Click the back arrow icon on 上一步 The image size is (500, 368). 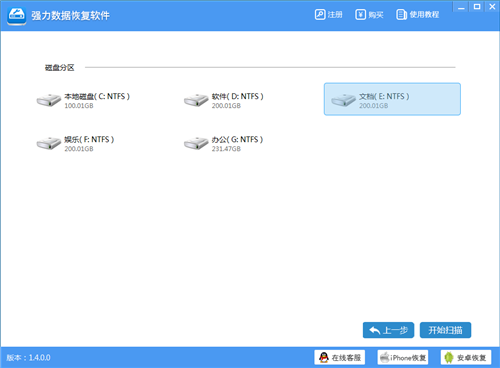(375, 330)
